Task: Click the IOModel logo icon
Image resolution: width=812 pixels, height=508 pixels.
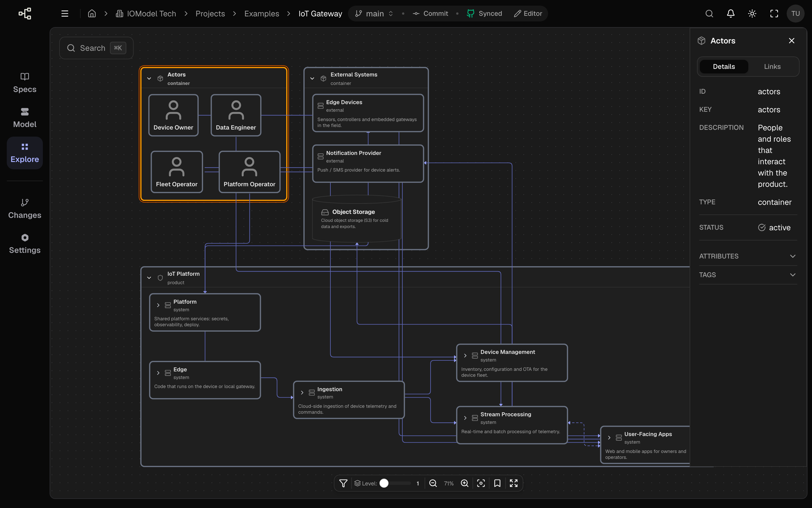Action: (25, 14)
